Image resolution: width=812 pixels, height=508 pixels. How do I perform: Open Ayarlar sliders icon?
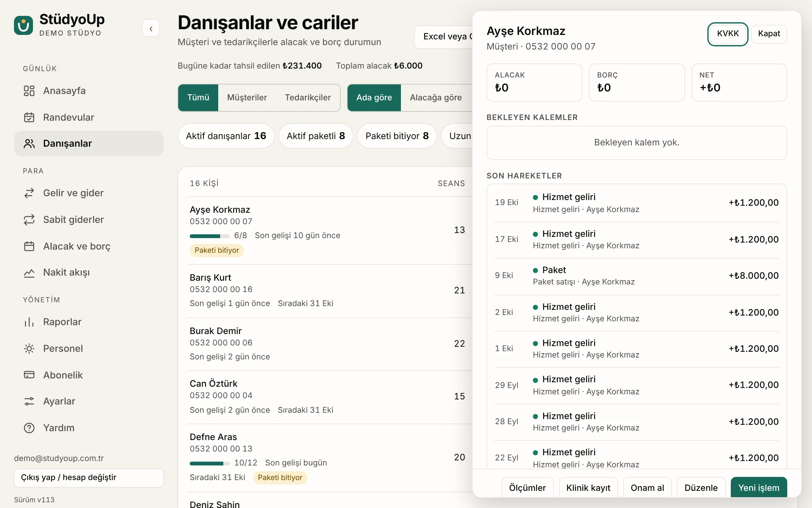click(29, 401)
